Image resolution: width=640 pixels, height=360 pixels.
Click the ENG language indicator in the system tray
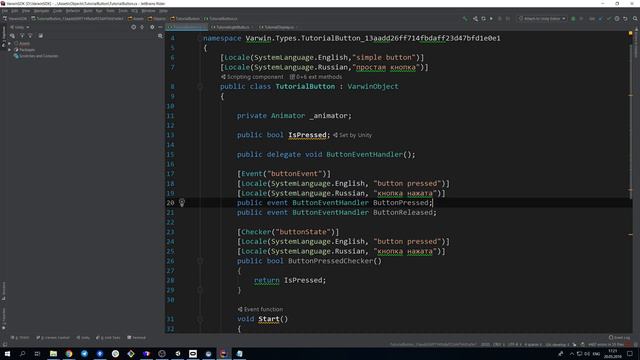point(596,353)
